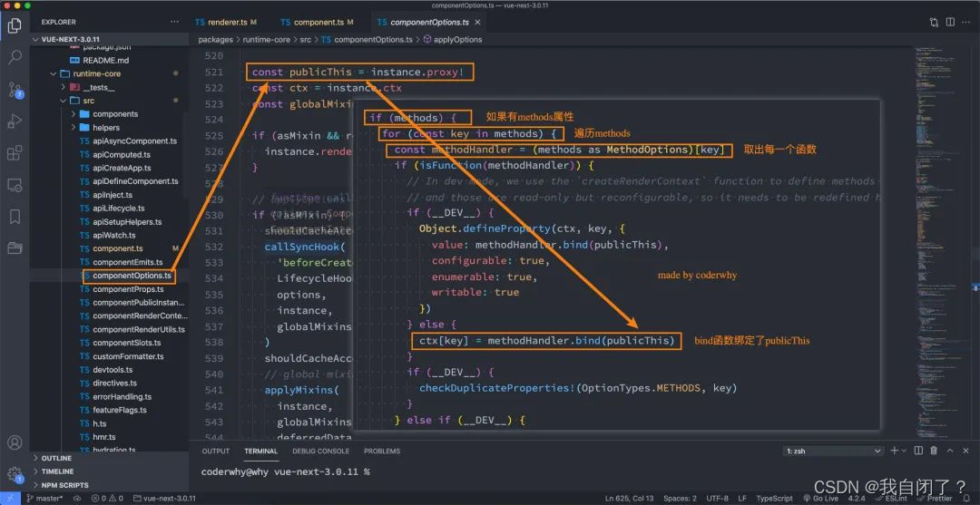Select the TERMINAL panel tab

click(x=261, y=451)
